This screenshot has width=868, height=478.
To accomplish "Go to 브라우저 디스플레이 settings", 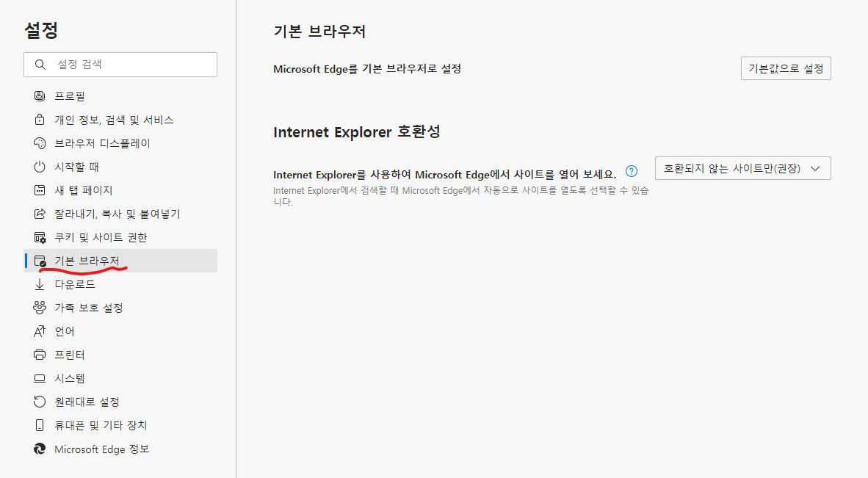I will pos(120,143).
